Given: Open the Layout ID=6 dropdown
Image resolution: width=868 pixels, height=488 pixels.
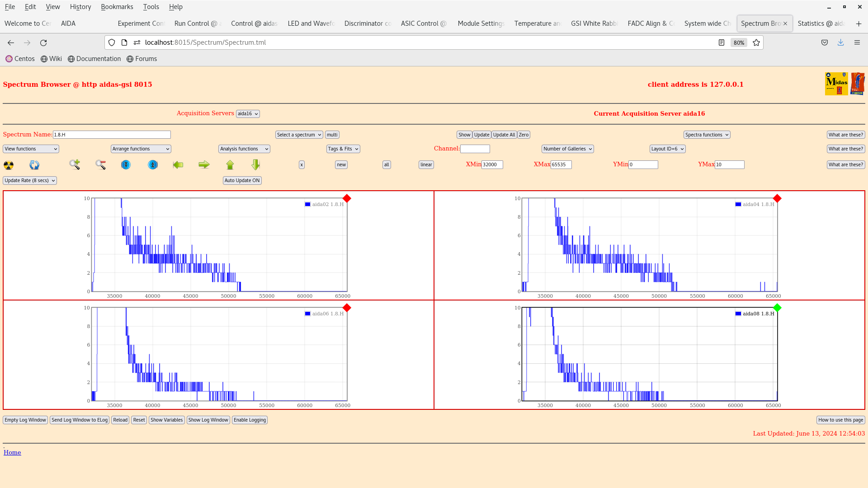Looking at the screenshot, I should point(667,149).
